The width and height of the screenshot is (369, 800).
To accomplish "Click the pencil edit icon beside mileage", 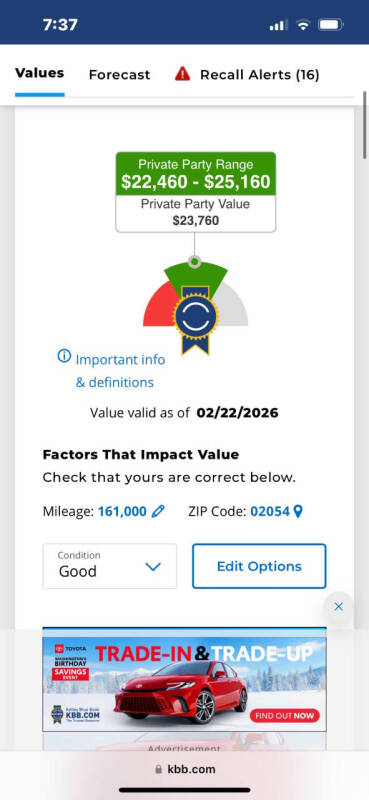I will (159, 511).
